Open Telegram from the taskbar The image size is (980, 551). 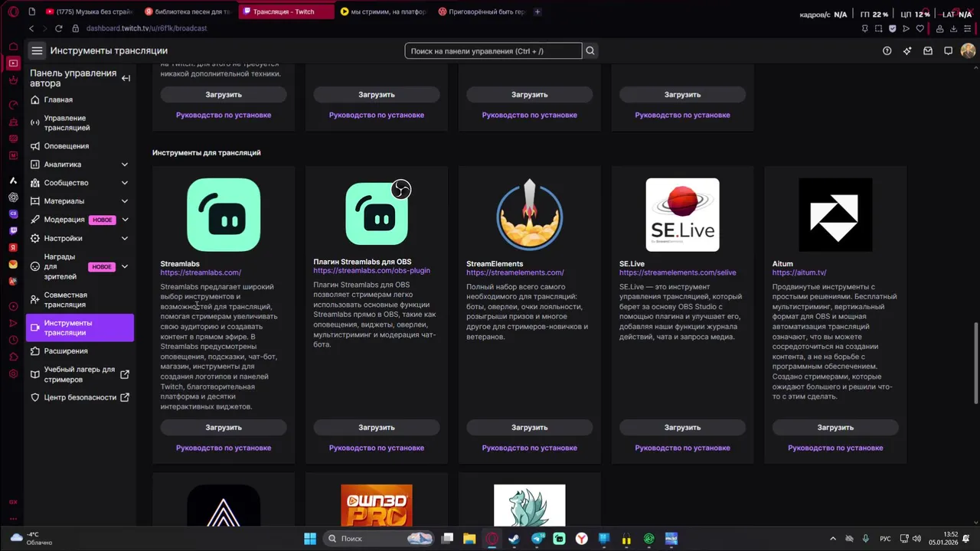coord(537,539)
